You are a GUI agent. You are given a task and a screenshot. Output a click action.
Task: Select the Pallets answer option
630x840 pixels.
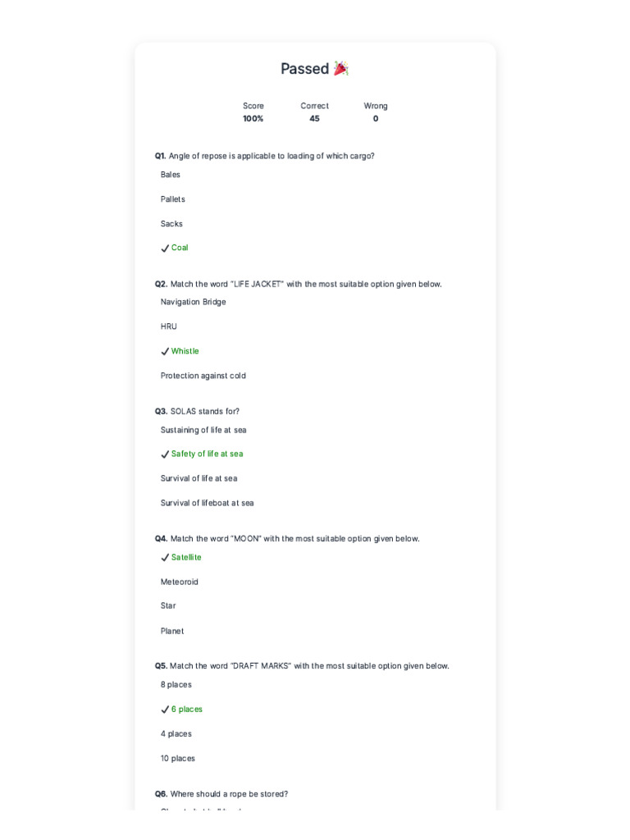click(173, 199)
